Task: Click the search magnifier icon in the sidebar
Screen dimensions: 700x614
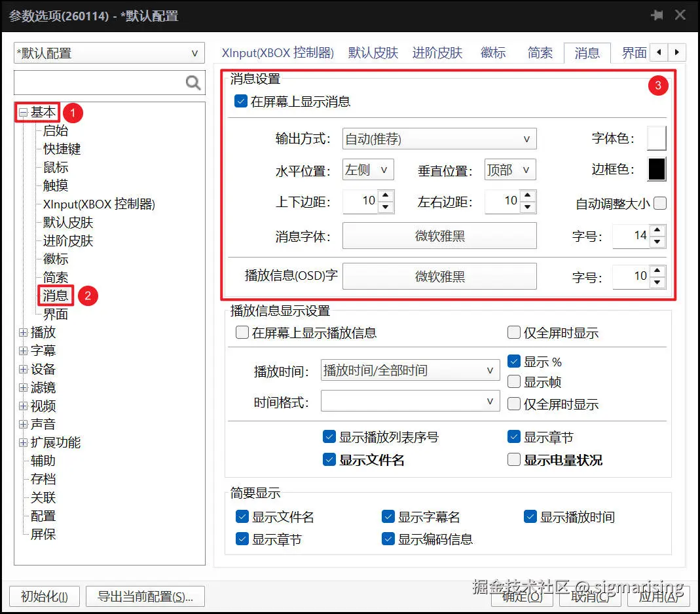Action: pos(192,83)
